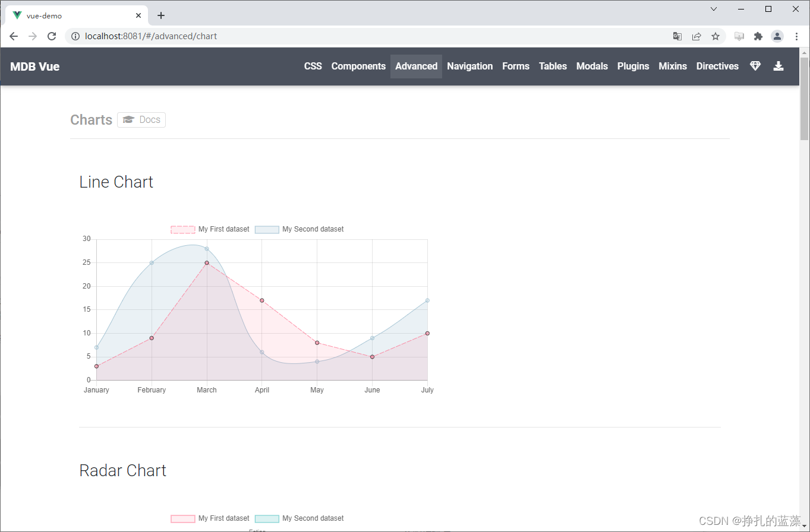Click the Charts page title
This screenshot has width=810, height=532.
click(x=91, y=120)
